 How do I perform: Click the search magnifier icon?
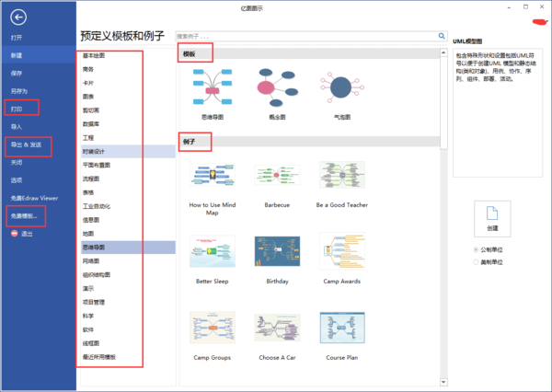pos(442,36)
